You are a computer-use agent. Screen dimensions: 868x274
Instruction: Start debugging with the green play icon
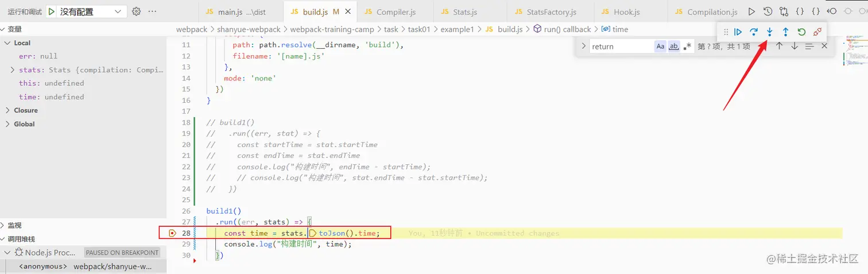pyautogui.click(x=52, y=11)
